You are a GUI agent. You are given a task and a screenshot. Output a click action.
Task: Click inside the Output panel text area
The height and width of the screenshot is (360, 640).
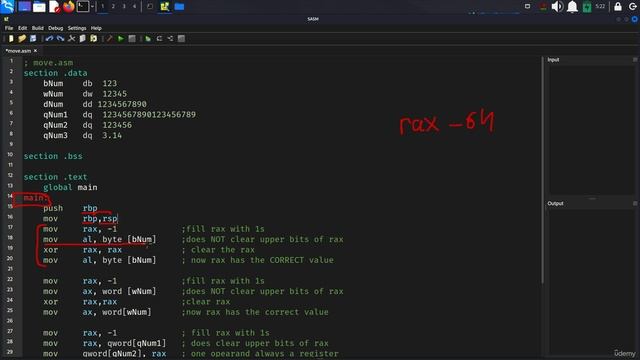point(591,282)
